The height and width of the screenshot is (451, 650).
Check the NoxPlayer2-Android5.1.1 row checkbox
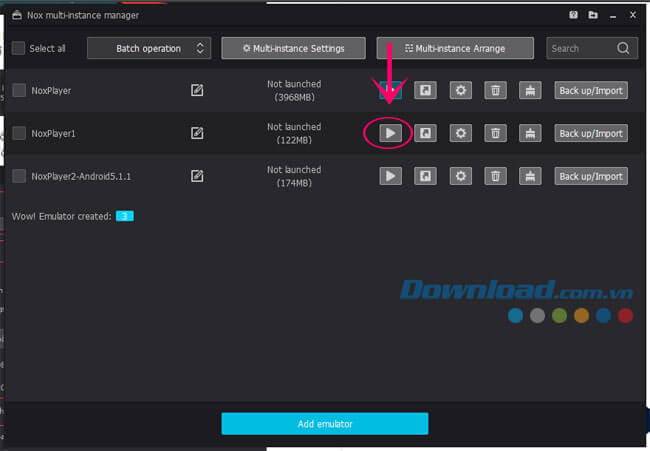[19, 176]
